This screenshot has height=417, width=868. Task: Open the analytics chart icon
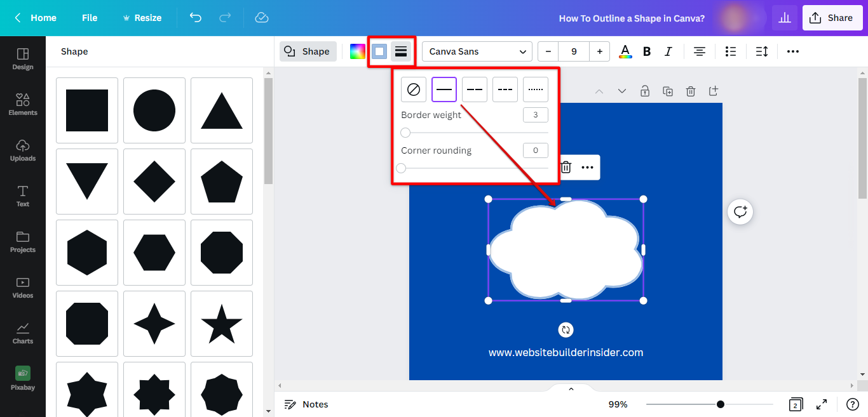click(785, 18)
